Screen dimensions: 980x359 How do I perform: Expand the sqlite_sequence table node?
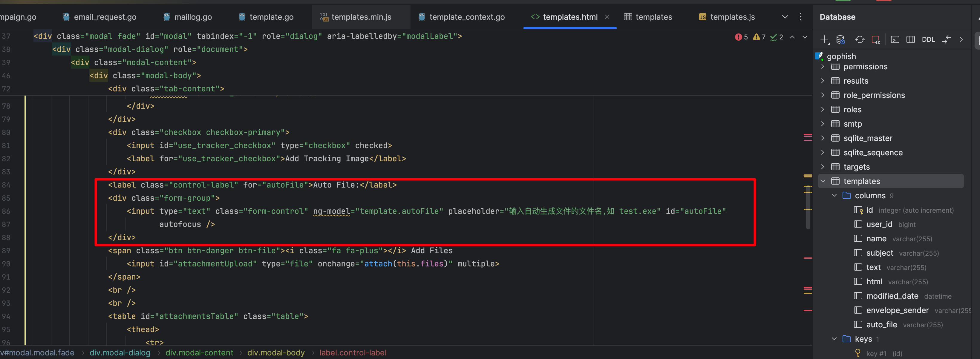click(823, 153)
